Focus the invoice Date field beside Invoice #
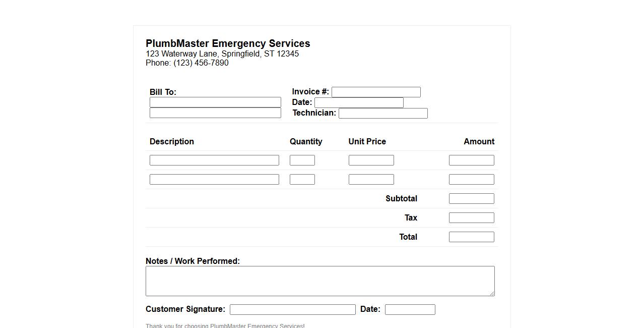 359,102
